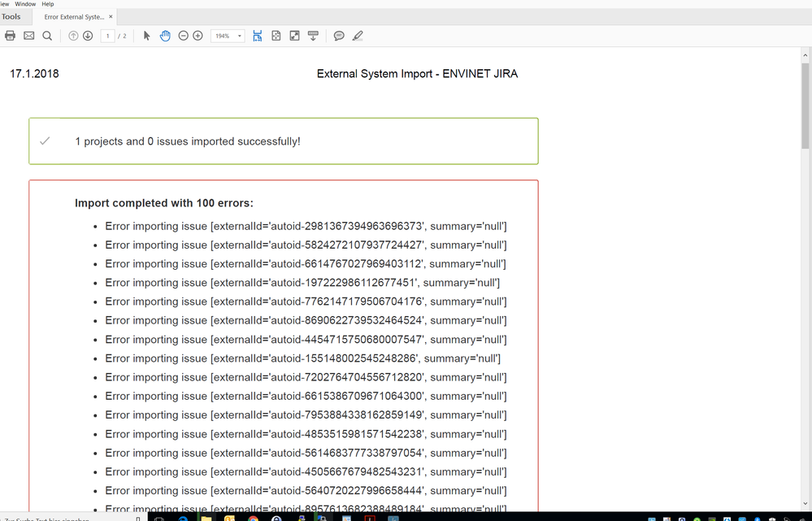812x521 pixels.
Task: Click the error line autoid-4505667679482543231
Action: 306,471
